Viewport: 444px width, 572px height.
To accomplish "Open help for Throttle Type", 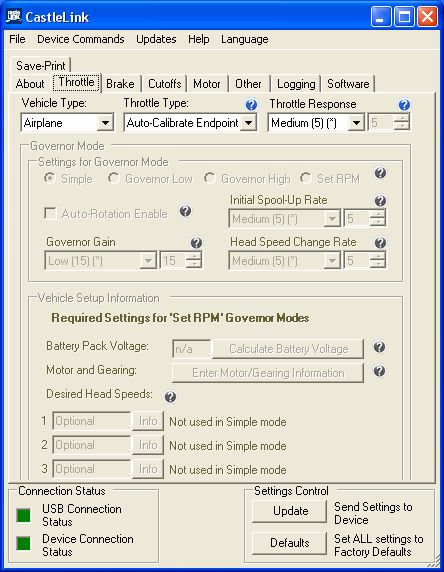I will pyautogui.click(x=251, y=105).
